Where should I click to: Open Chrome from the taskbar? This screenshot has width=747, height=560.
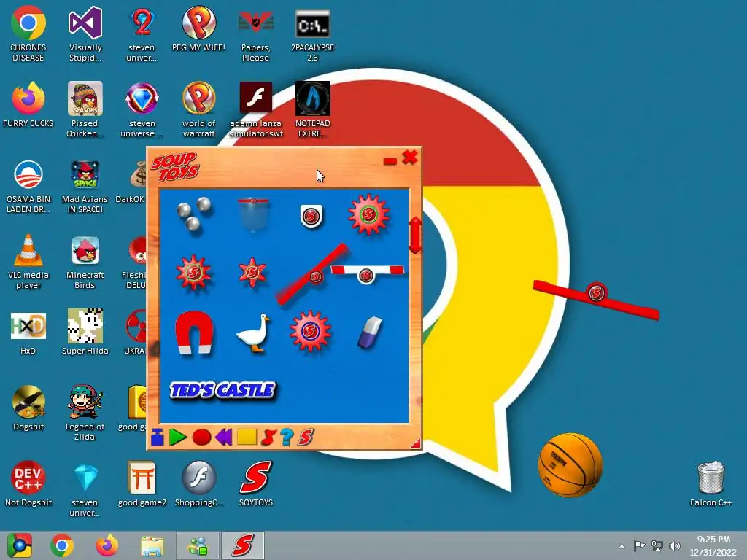tap(62, 545)
